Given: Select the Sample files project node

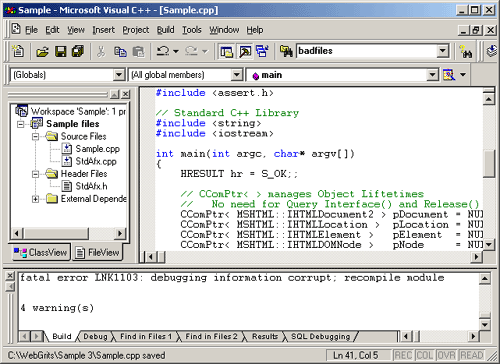Looking at the screenshot, I should pyautogui.click(x=73, y=124).
